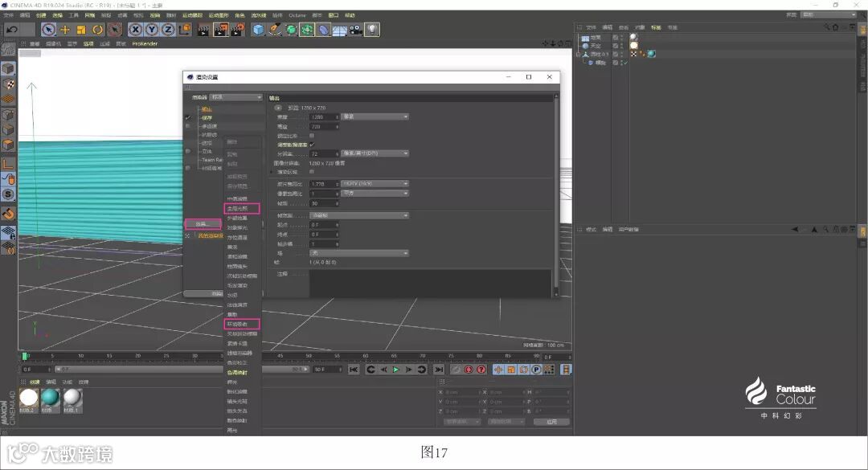Viewport: 868px width, 470px height.
Task: Add a Cube primitive object
Action: coord(258,30)
